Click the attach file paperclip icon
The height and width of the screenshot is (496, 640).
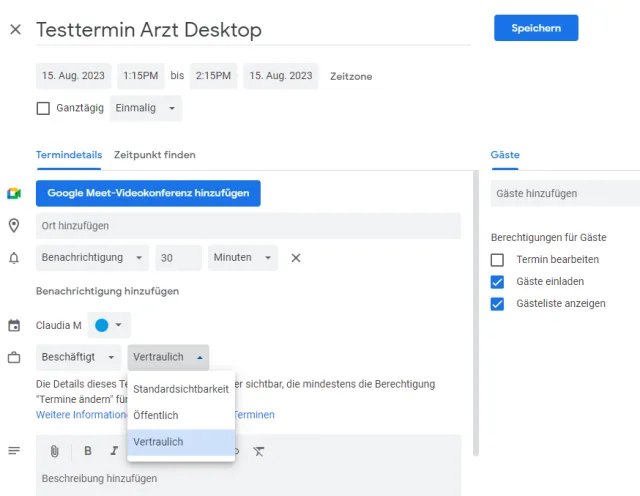point(55,451)
